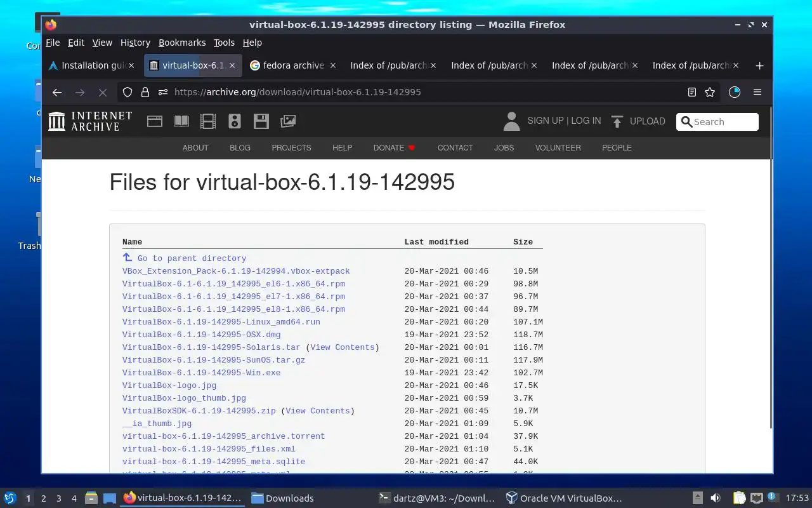This screenshot has width=812, height=508.
Task: Click the back arrow in Firefox
Action: [x=57, y=92]
